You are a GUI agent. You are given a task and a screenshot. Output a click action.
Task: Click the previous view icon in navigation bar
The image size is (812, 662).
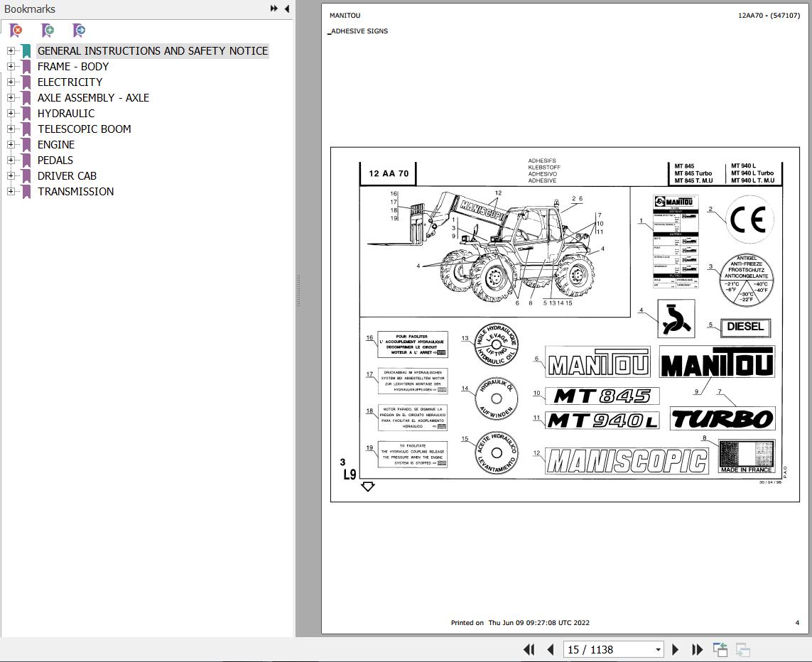pos(720,649)
